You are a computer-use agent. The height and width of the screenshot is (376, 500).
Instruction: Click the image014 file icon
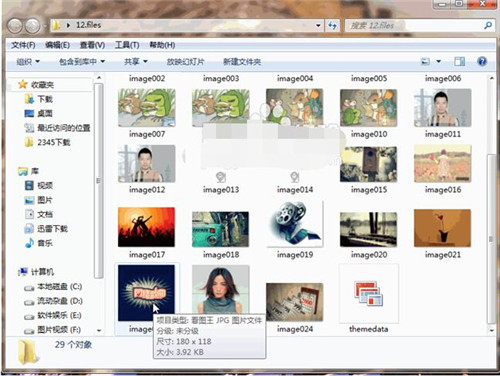pos(295,177)
